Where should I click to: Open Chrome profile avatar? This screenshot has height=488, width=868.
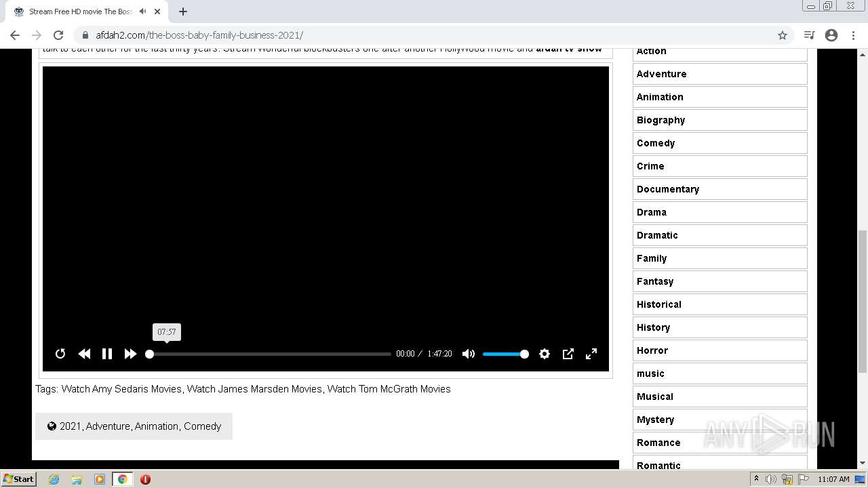tap(831, 35)
